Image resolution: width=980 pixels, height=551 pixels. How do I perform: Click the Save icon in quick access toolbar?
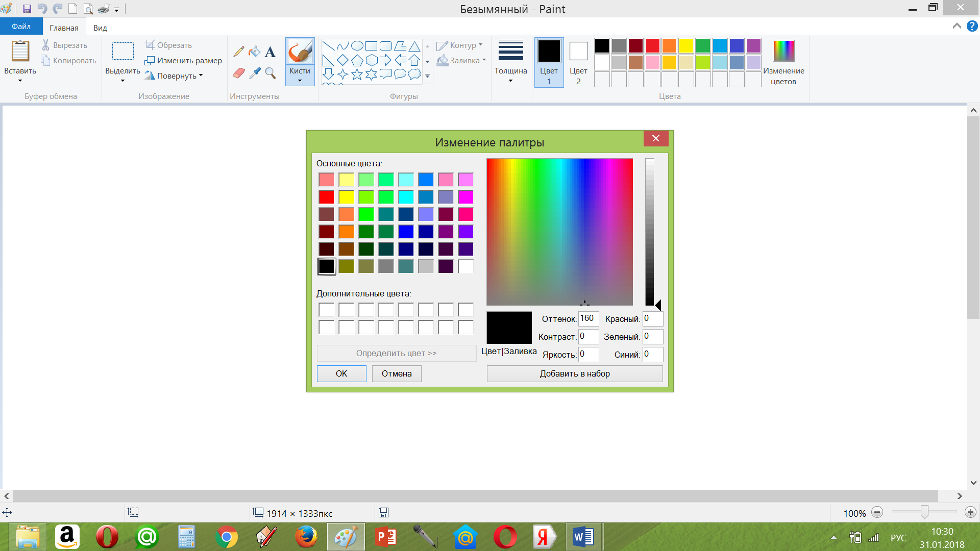tap(27, 9)
